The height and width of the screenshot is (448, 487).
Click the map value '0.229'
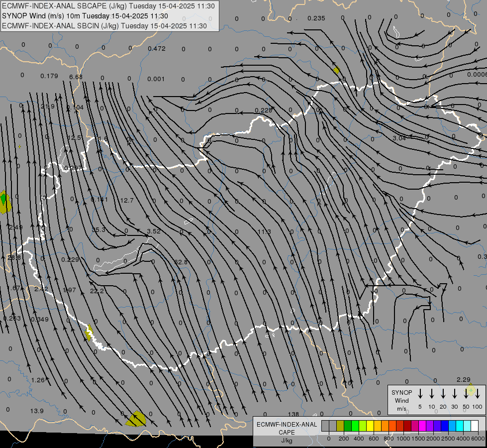coord(70,260)
